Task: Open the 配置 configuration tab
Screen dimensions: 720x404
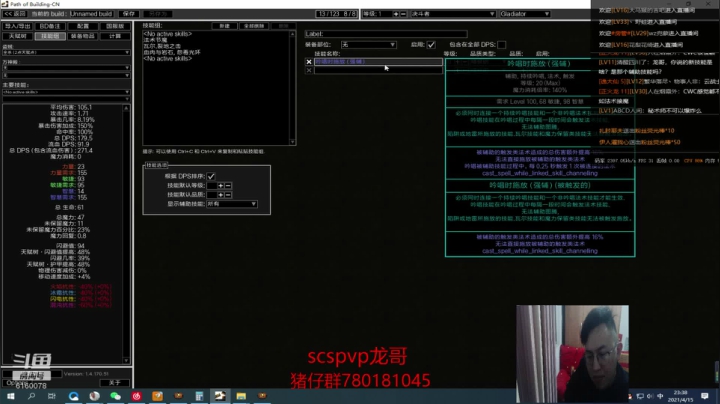Action: coord(83,26)
